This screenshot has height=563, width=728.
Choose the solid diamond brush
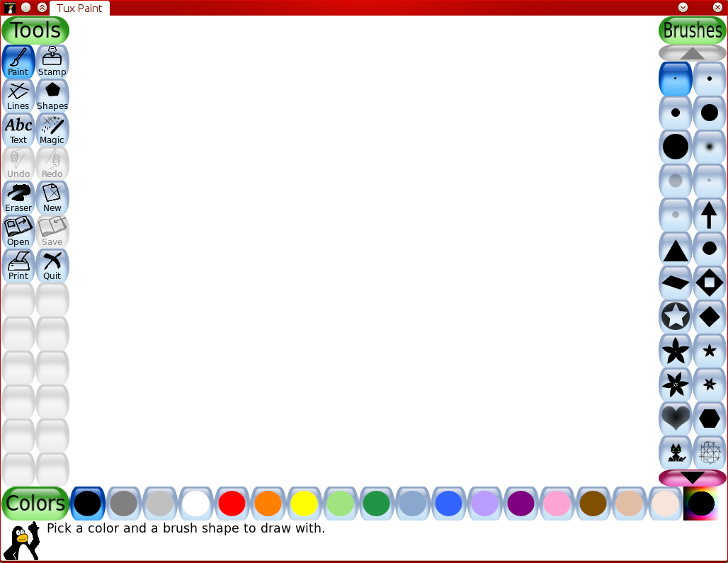click(709, 317)
